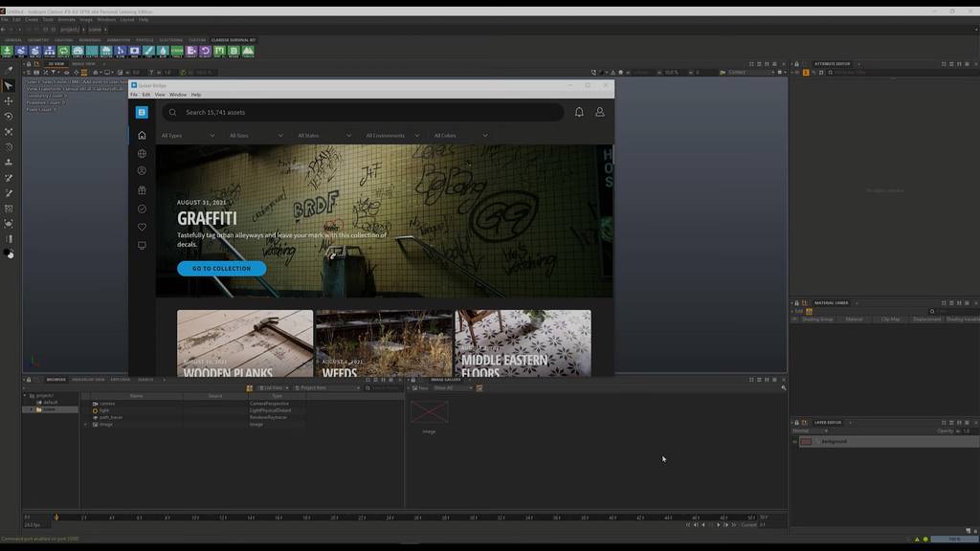
Task: Toggle the lock on the Material Linker panel
Action: point(796,302)
